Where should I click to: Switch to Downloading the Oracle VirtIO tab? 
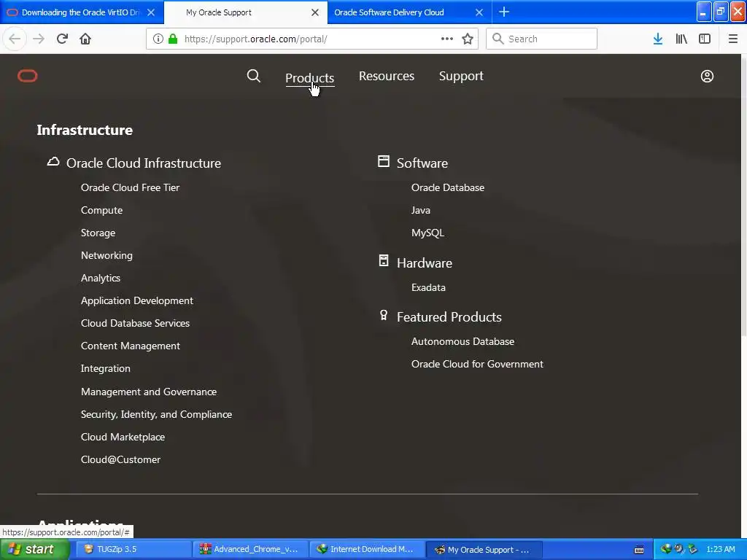click(81, 12)
